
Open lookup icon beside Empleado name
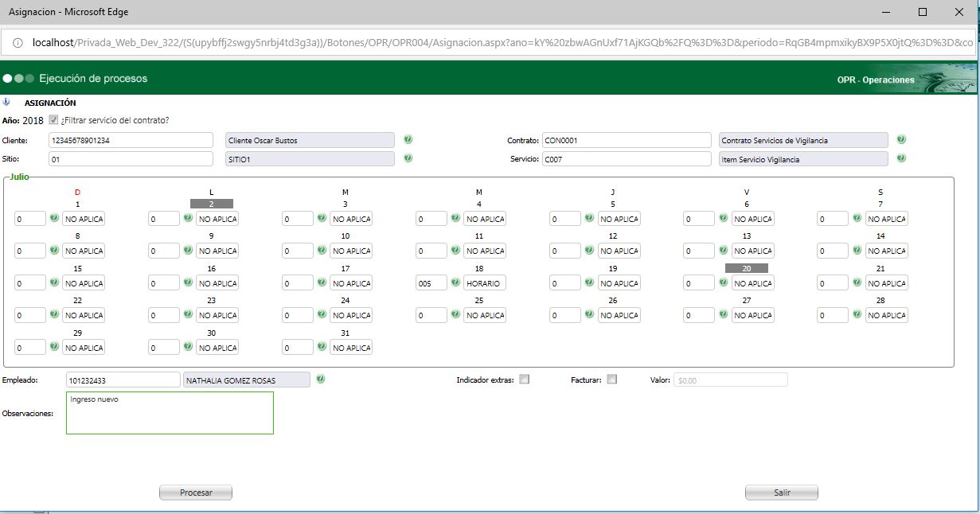point(321,380)
